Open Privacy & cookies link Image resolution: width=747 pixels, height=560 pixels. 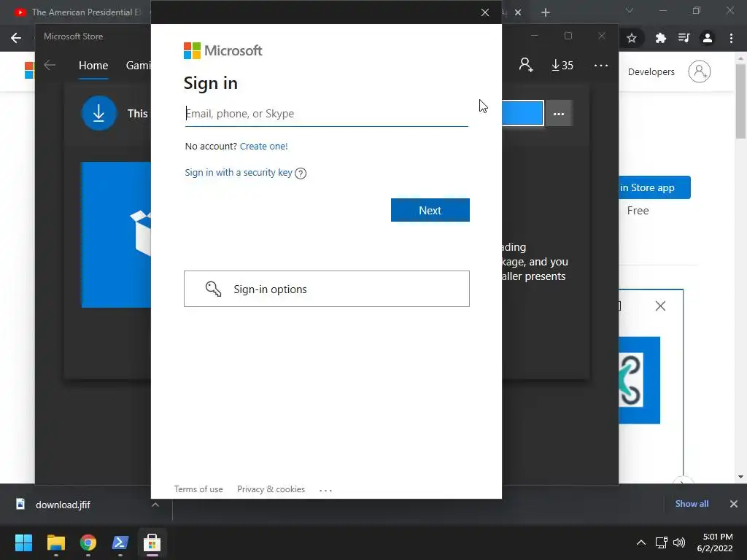(x=271, y=489)
